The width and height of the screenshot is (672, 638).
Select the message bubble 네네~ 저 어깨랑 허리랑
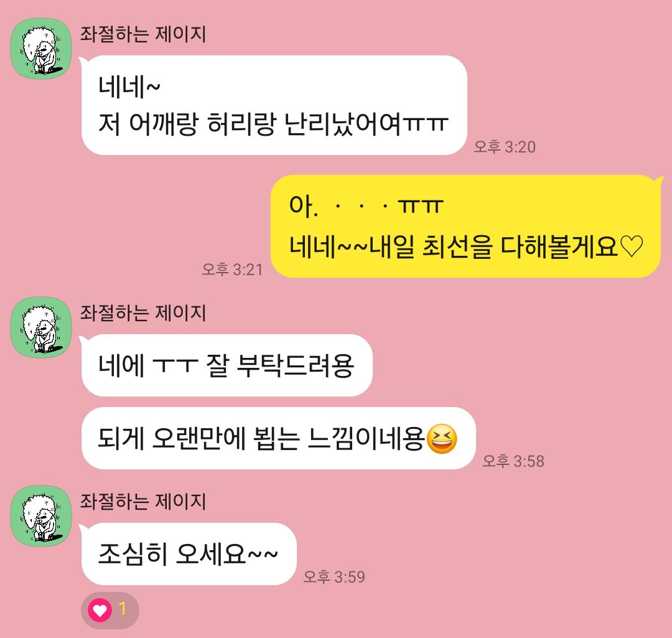[274, 105]
